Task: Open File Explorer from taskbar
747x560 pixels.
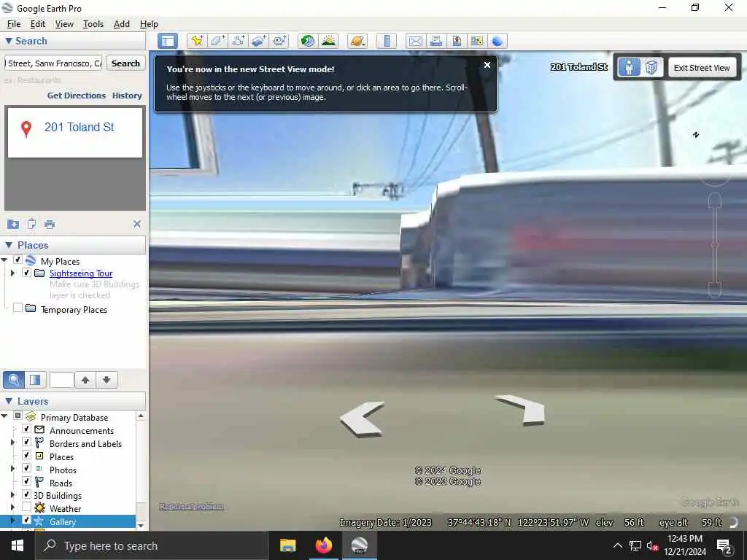Action: tap(287, 545)
